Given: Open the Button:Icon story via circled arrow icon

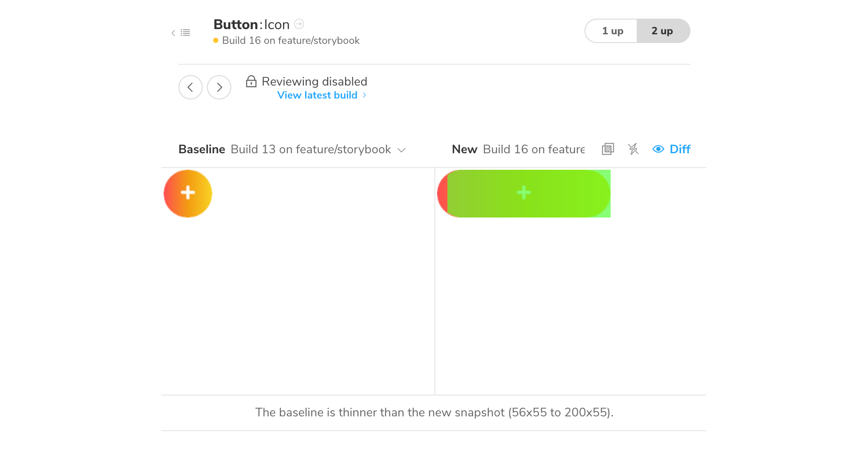Looking at the screenshot, I should pos(299,24).
